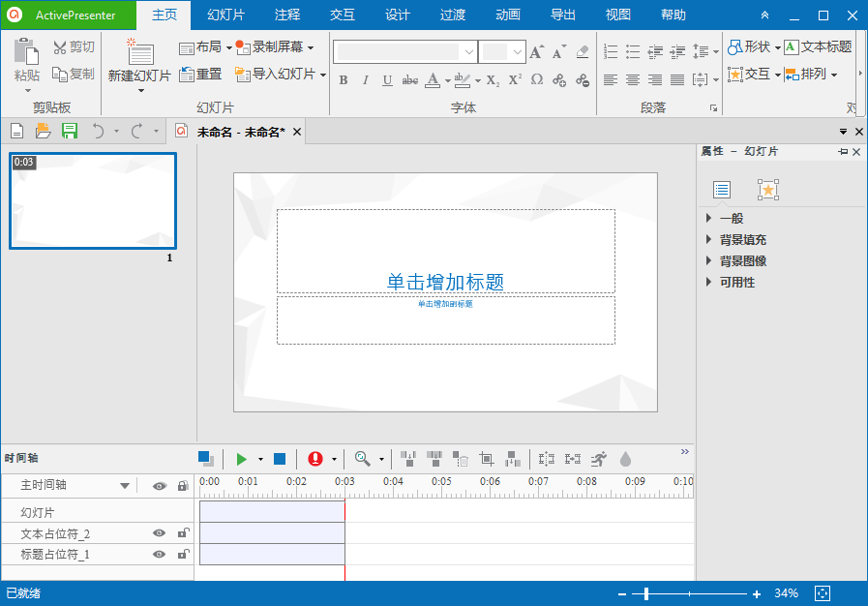Create a new project file icon
868x606 pixels.
tap(17, 132)
